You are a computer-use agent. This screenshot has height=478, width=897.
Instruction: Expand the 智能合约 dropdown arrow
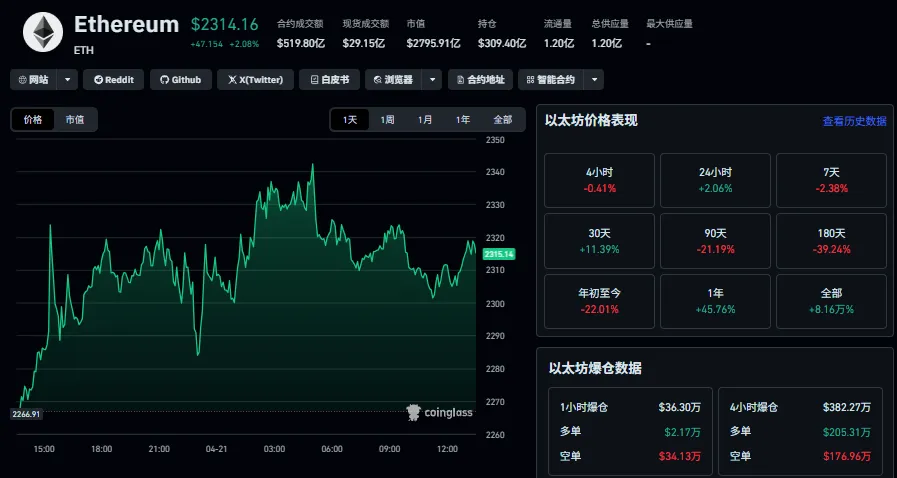tap(594, 79)
